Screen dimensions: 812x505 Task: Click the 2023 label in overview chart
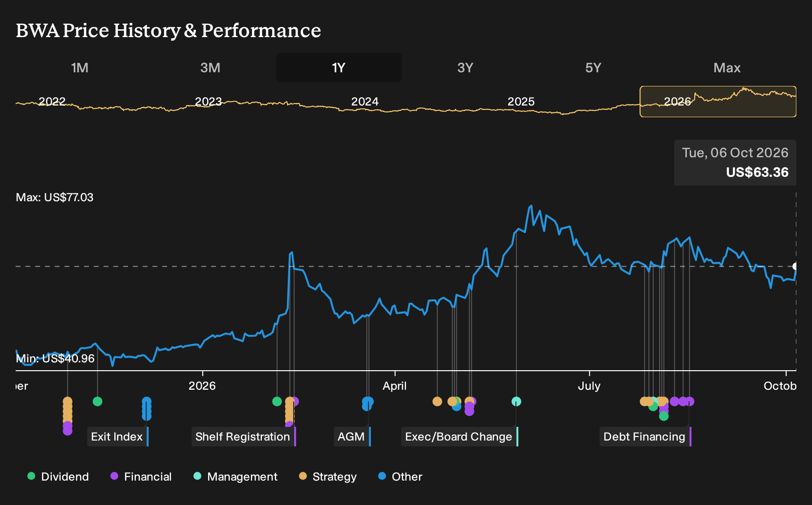[209, 102]
